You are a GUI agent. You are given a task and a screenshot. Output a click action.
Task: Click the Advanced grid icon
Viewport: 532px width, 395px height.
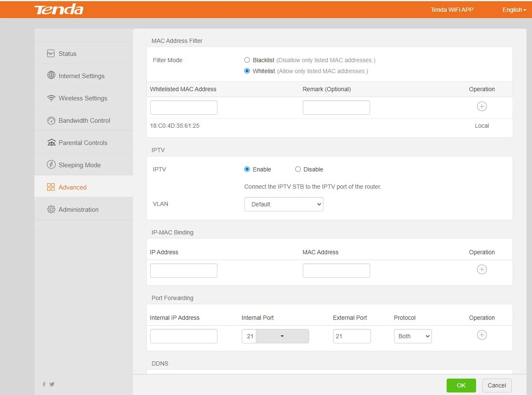(51, 187)
